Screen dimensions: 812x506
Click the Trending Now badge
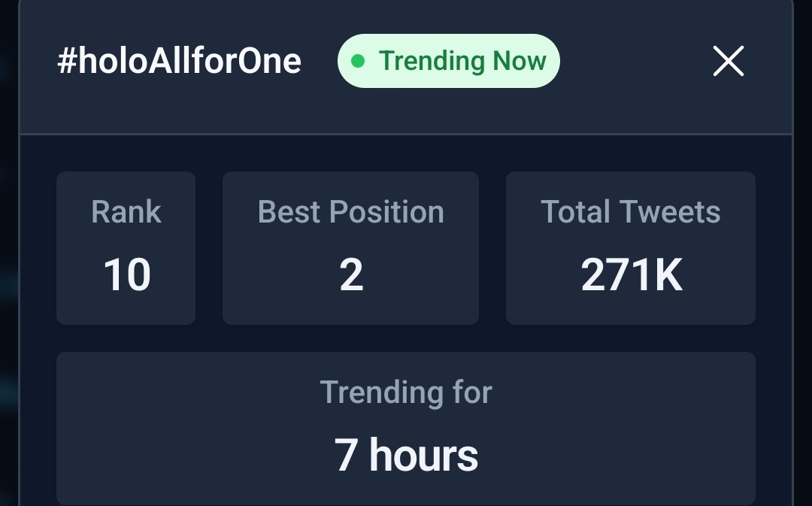coord(449,61)
